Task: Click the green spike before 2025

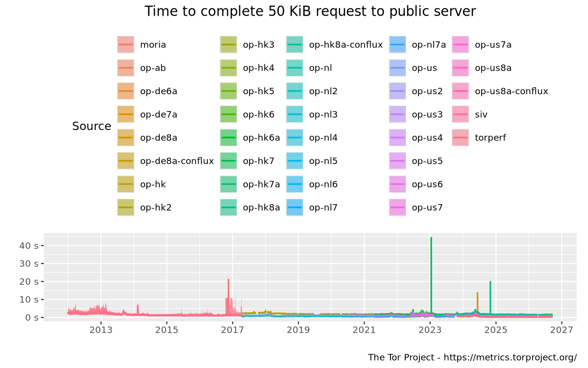Action: click(490, 297)
